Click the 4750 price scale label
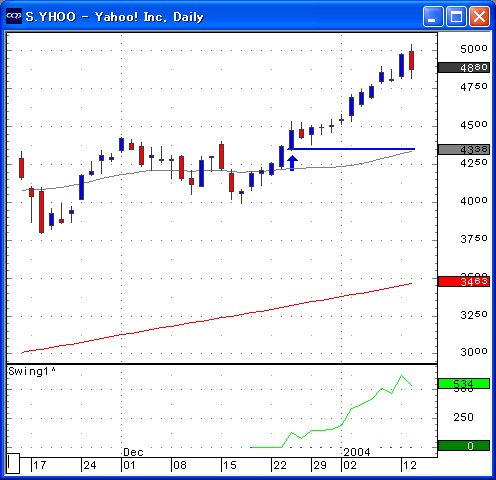Image resolution: width=496 pixels, height=480 pixels. coord(474,87)
